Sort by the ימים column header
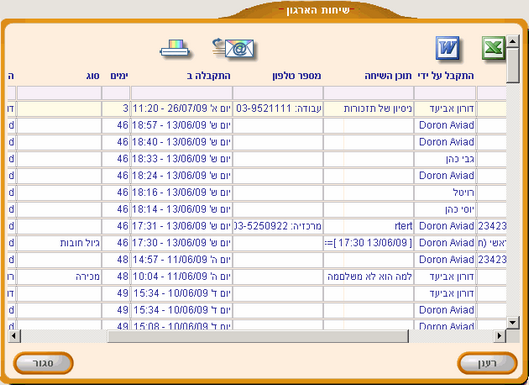Screen dimensions: 529x385 click(119, 76)
